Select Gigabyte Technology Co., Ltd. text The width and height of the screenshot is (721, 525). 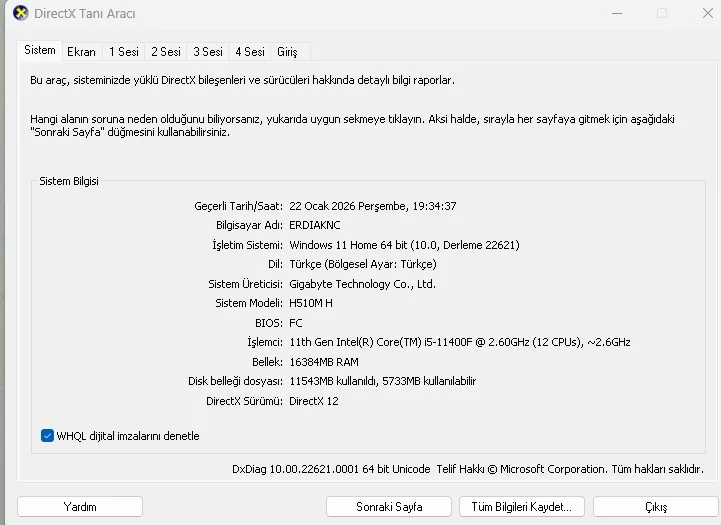click(362, 284)
